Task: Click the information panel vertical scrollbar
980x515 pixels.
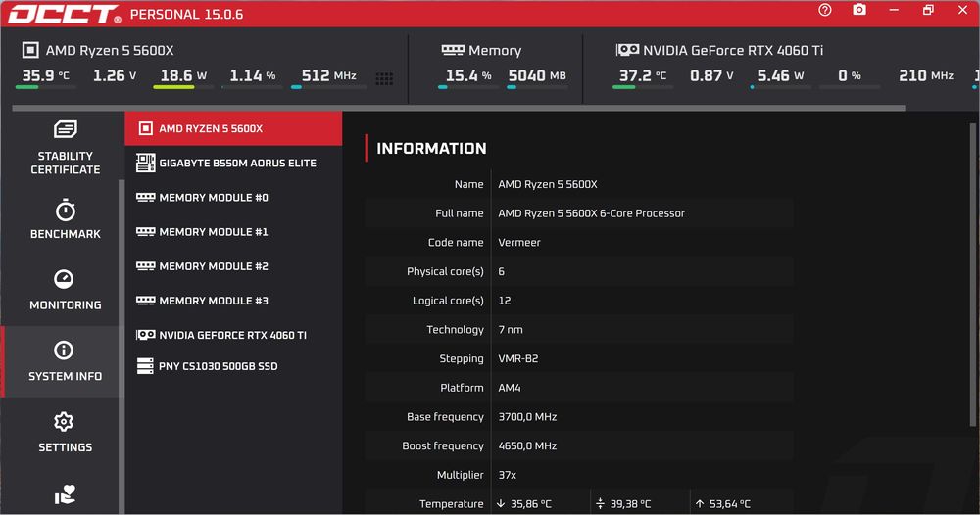Action: point(973,275)
